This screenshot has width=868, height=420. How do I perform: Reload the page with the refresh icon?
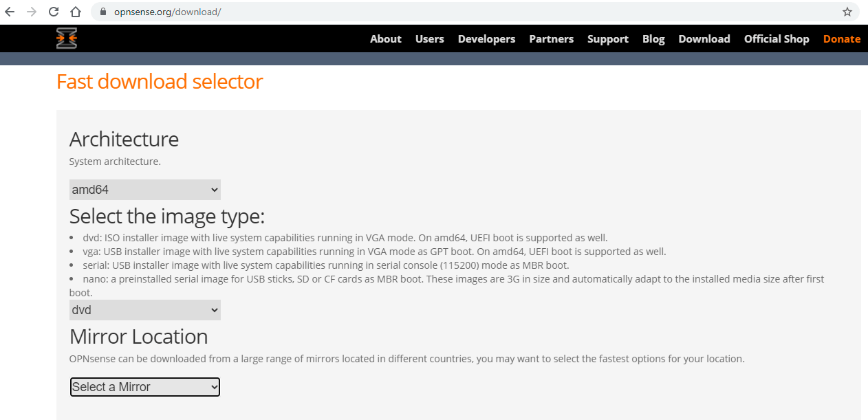click(54, 12)
